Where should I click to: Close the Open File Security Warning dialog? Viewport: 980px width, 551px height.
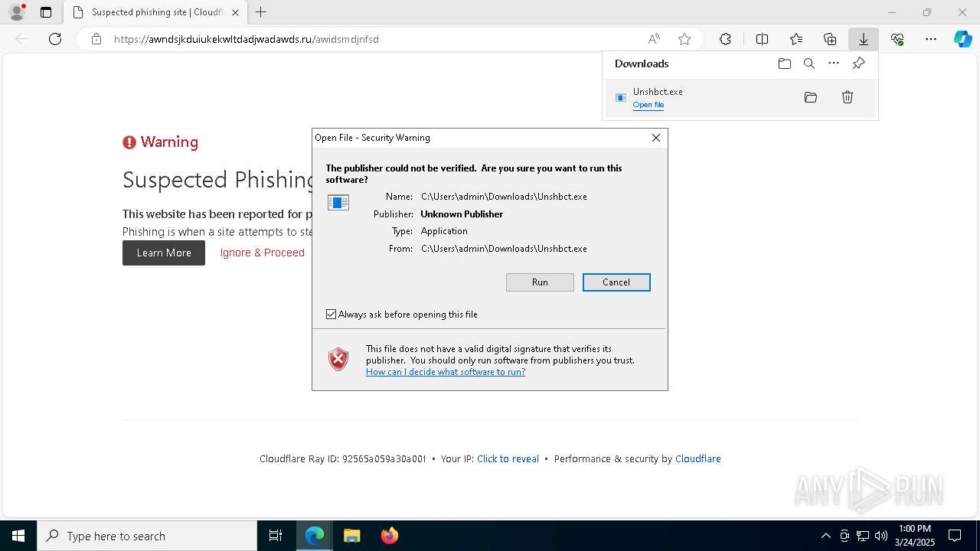point(656,138)
